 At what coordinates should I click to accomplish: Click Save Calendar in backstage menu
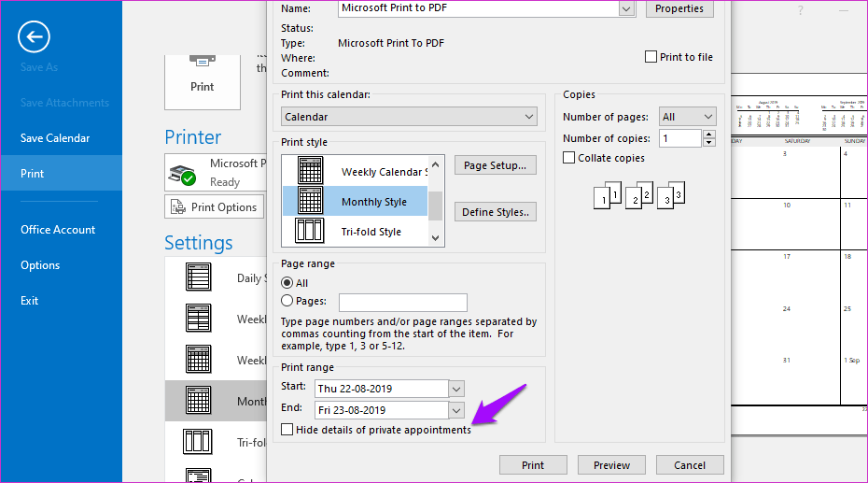click(x=55, y=138)
